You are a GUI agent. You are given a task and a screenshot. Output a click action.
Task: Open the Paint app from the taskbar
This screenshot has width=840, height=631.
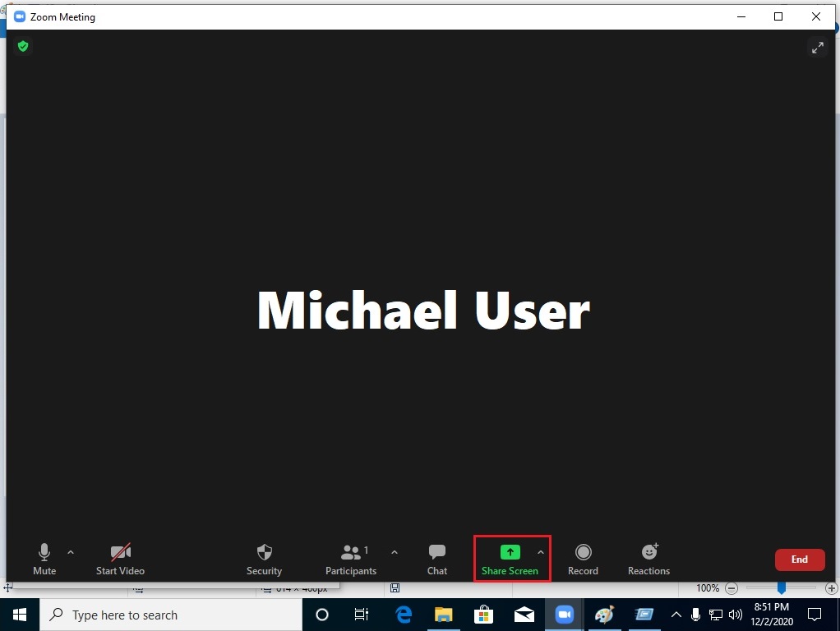[604, 615]
